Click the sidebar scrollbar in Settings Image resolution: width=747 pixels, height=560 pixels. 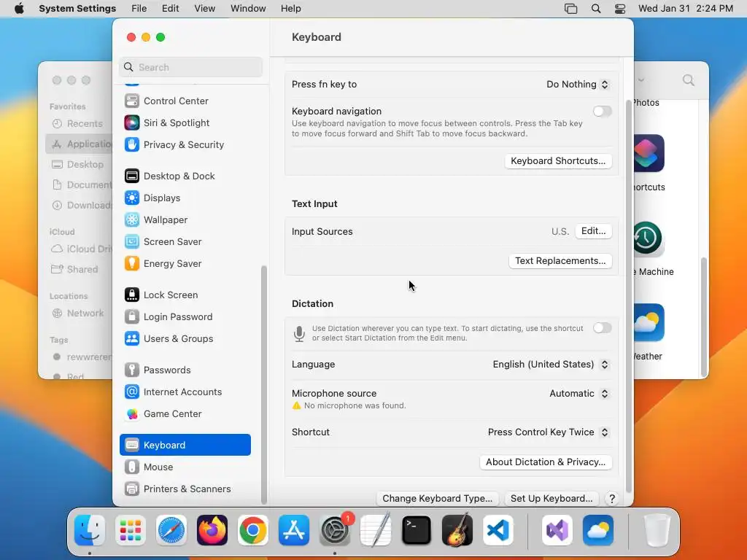(x=263, y=385)
